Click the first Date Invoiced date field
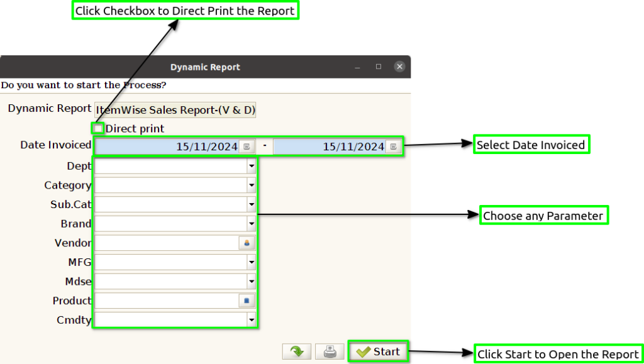The height and width of the screenshot is (364, 644). pos(167,146)
